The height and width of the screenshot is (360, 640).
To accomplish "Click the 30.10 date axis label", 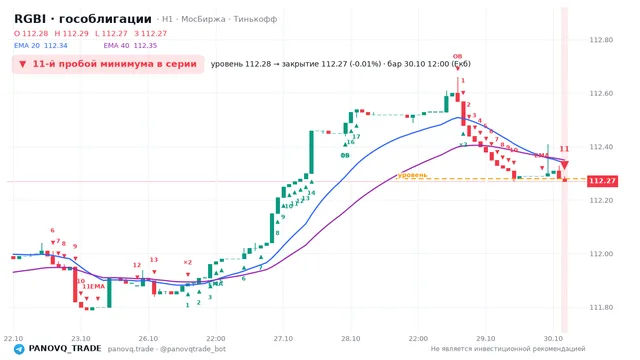I will (x=553, y=338).
